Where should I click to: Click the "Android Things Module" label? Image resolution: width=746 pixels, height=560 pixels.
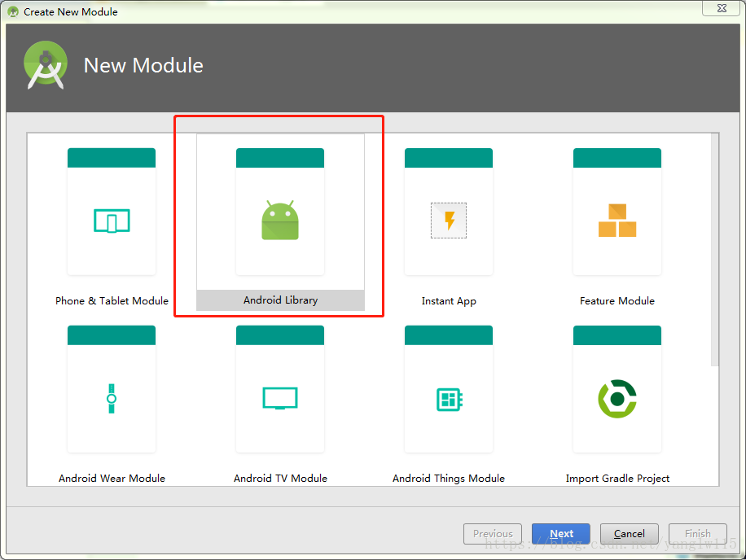449,479
